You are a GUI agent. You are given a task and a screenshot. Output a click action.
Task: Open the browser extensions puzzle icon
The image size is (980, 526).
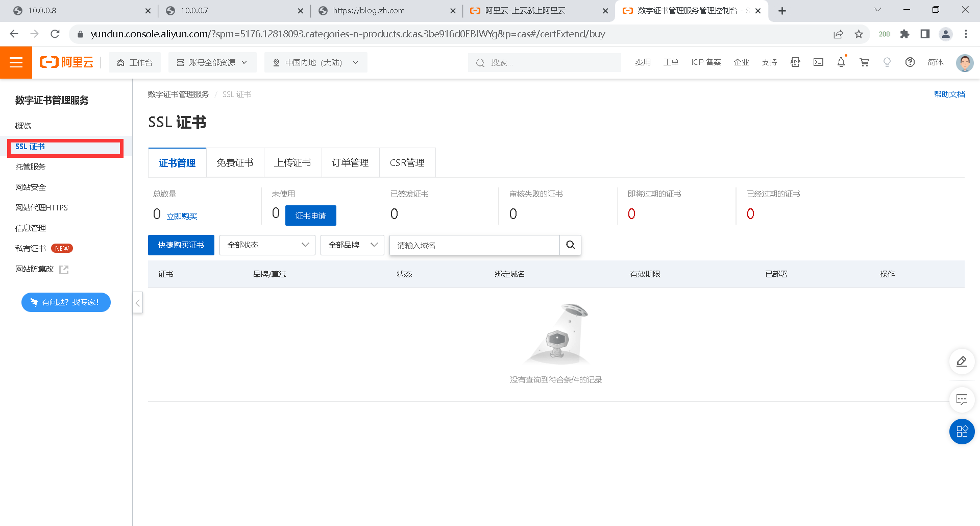[x=904, y=34]
